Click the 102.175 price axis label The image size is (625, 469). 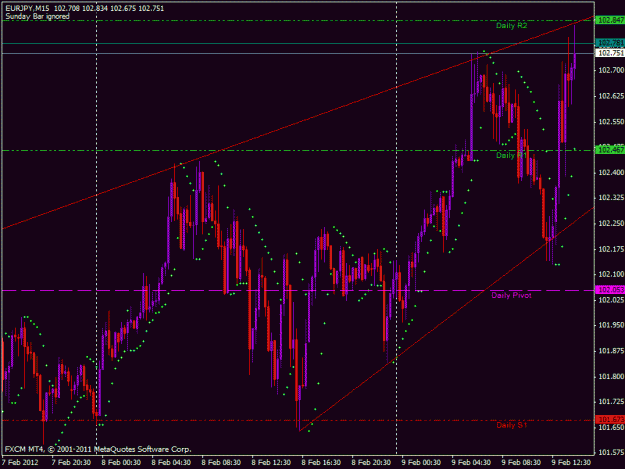(611, 249)
